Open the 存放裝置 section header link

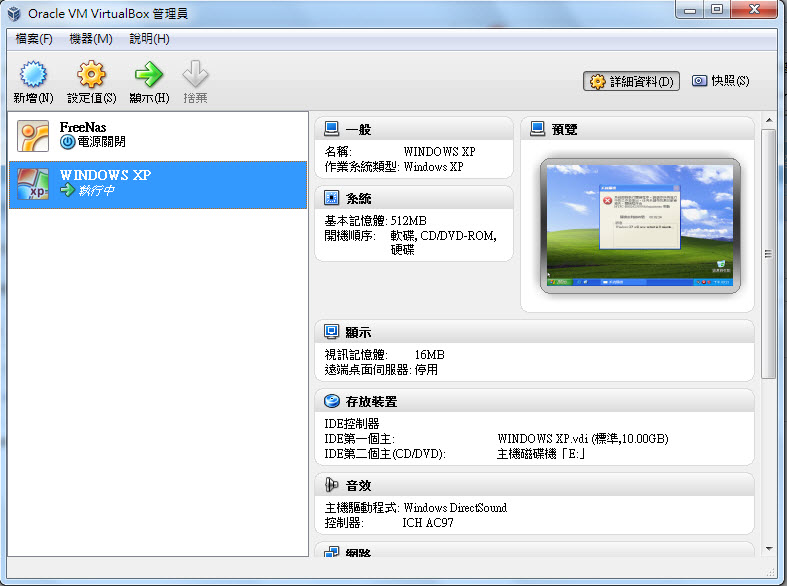(x=371, y=401)
